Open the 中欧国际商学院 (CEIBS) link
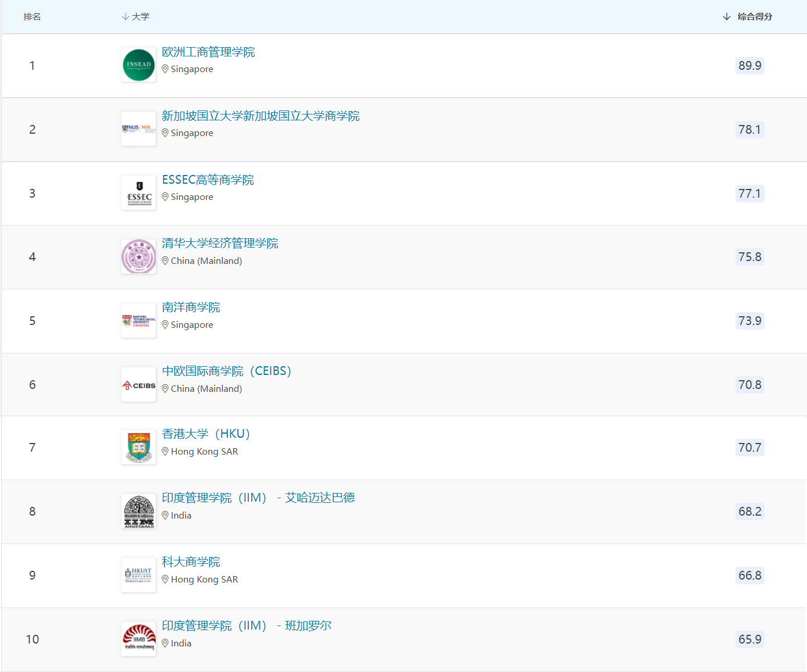This screenshot has height=672, width=807. point(227,371)
